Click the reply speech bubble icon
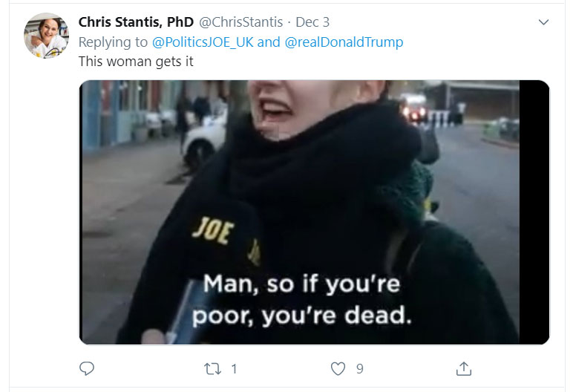 coord(87,368)
